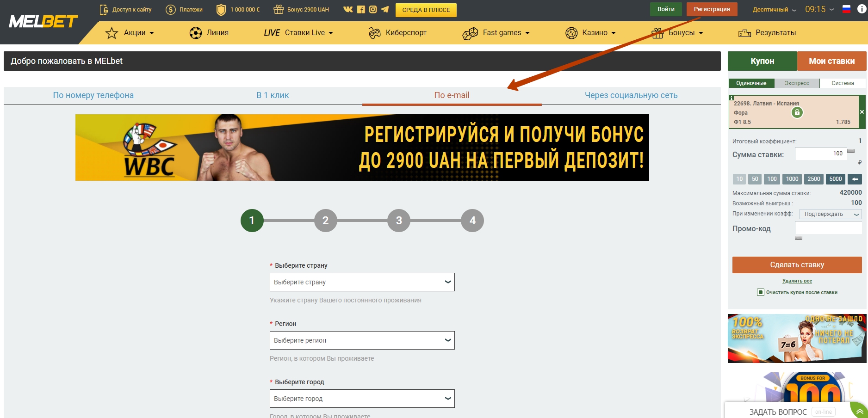Toggle Очистить купон после ставки checkbox
Viewport: 868px width, 418px height.
point(760,292)
